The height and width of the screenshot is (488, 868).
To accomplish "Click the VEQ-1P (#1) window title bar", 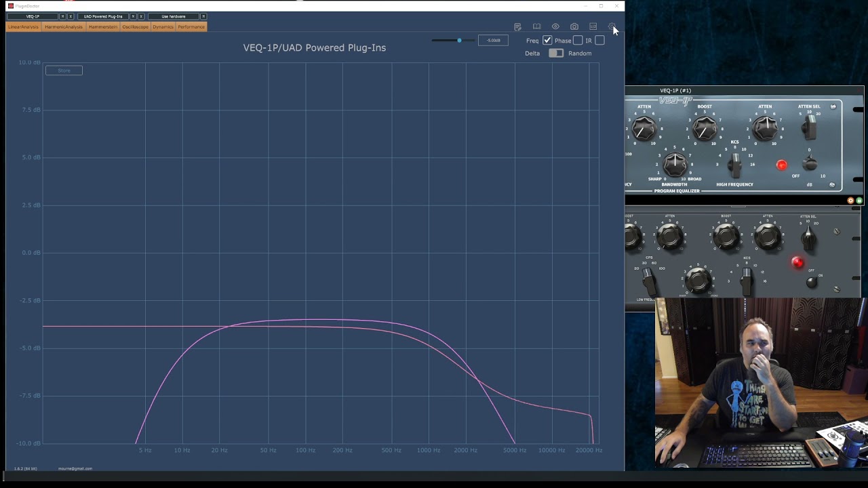I will (x=744, y=90).
